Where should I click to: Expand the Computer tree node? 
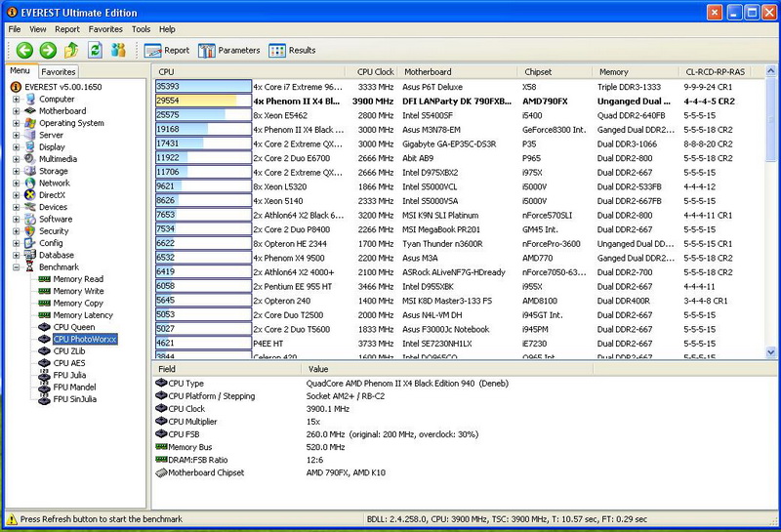pos(16,100)
